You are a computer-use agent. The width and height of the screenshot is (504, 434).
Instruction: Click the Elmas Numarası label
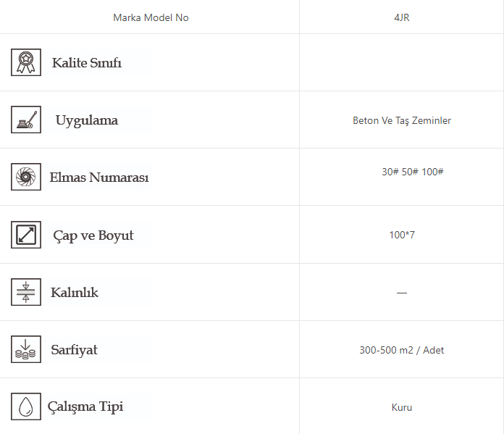(x=99, y=178)
